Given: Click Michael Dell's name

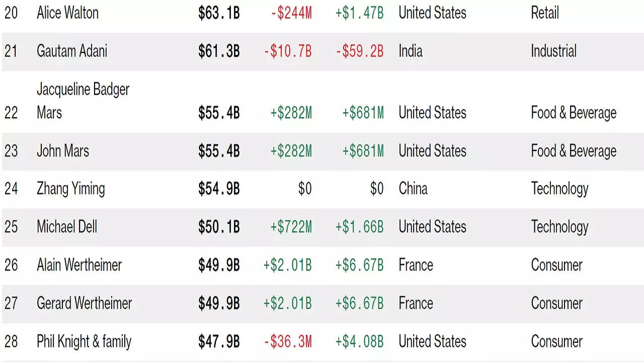Looking at the screenshot, I should [x=67, y=227].
